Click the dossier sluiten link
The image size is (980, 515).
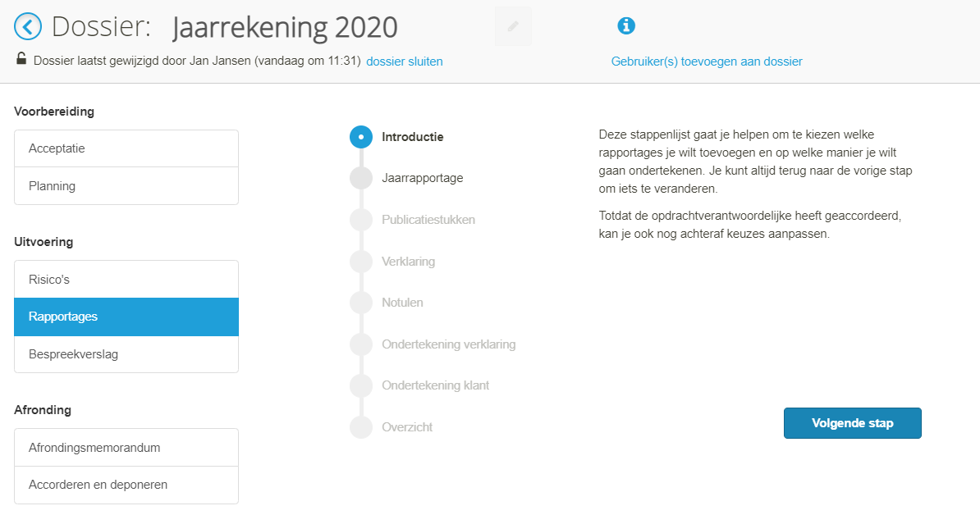405,62
